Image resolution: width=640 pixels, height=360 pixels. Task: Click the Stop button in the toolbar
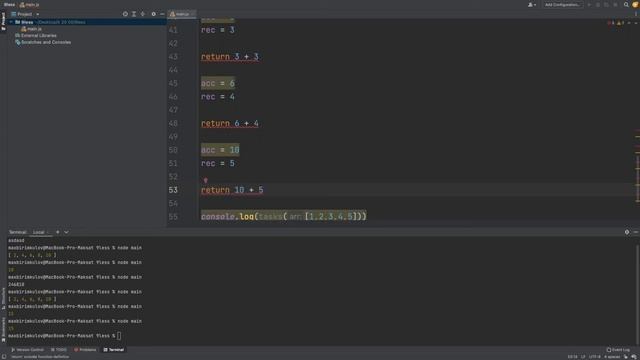tap(616, 4)
